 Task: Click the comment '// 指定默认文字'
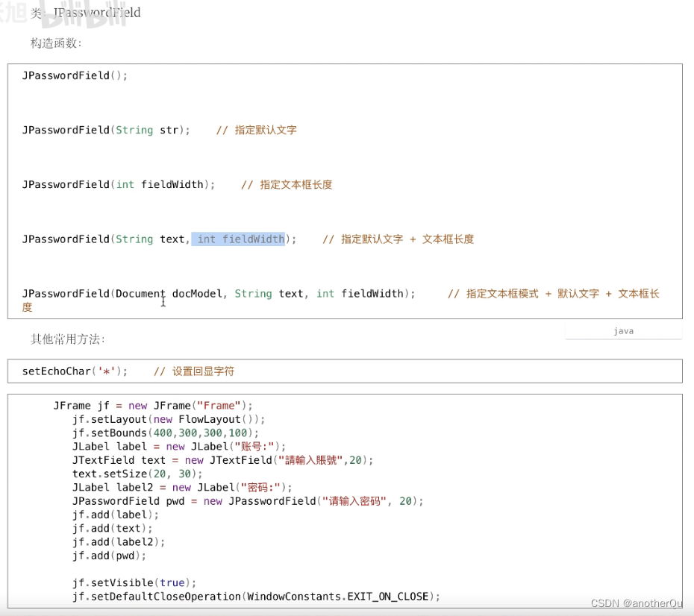coord(256,130)
